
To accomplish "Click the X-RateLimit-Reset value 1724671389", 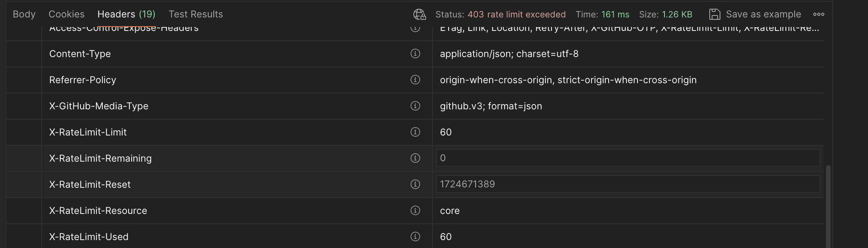I will pos(467,184).
